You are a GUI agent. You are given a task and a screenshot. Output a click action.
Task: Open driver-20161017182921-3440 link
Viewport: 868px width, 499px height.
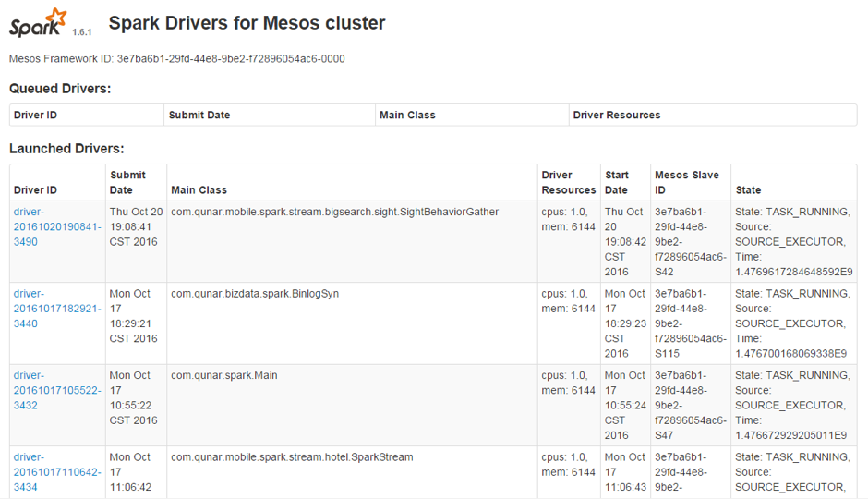click(56, 309)
